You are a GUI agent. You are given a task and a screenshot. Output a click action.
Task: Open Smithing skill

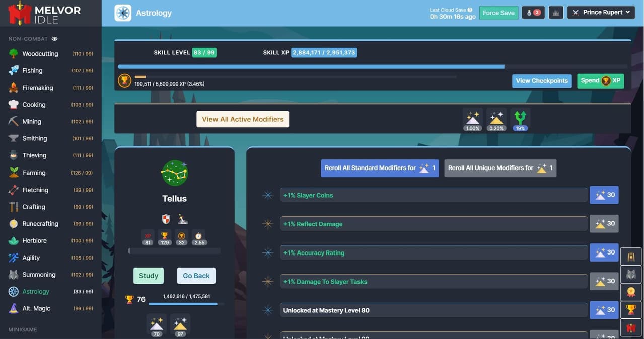(x=50, y=138)
